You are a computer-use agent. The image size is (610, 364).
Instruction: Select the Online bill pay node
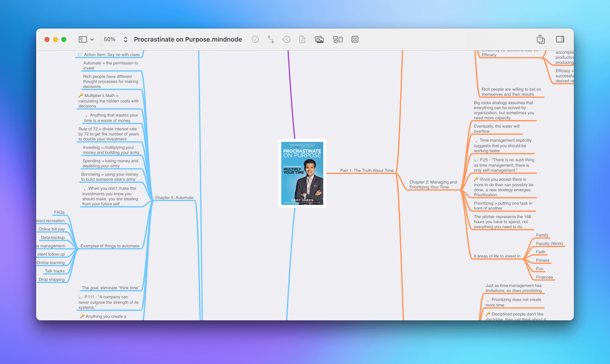click(x=51, y=229)
